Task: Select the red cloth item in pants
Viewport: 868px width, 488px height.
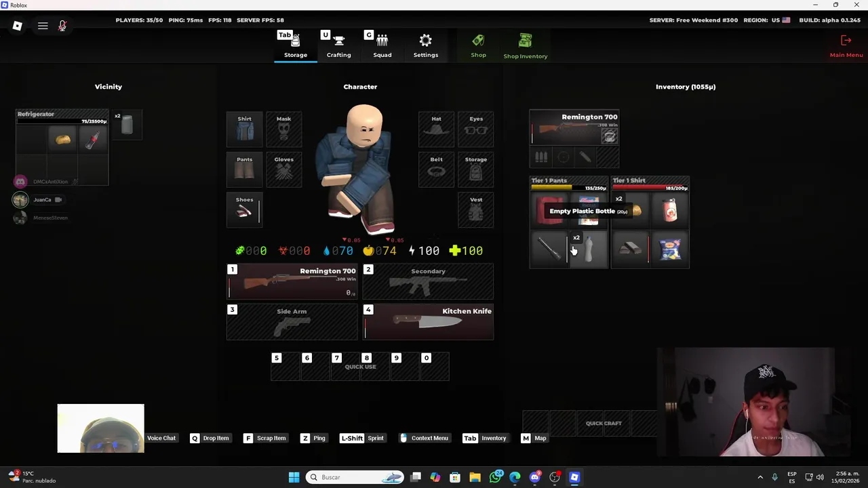Action: point(550,211)
